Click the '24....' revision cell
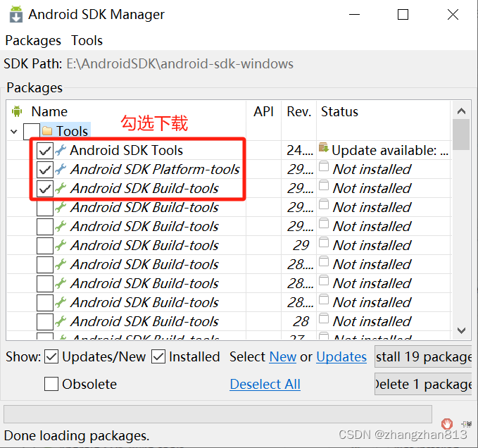Image resolution: width=478 pixels, height=448 pixels. pos(300,150)
